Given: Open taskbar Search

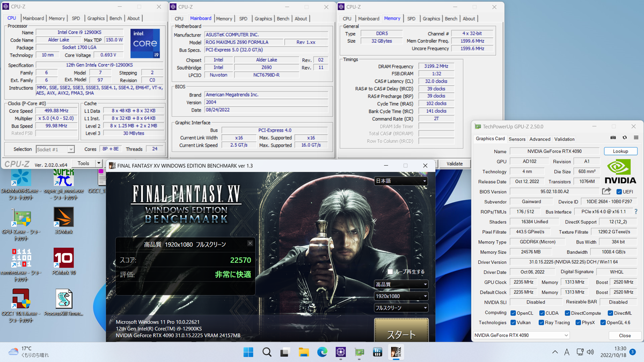Looking at the screenshot, I should click(x=267, y=352).
